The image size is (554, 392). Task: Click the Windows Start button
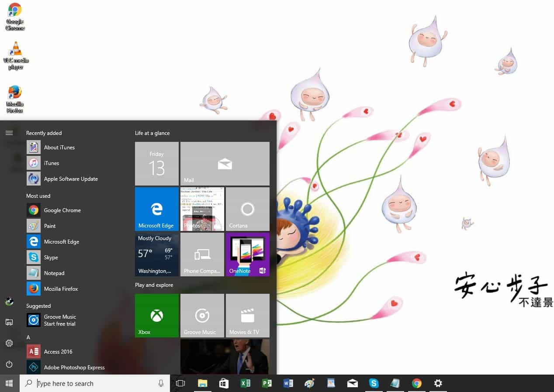click(x=9, y=383)
